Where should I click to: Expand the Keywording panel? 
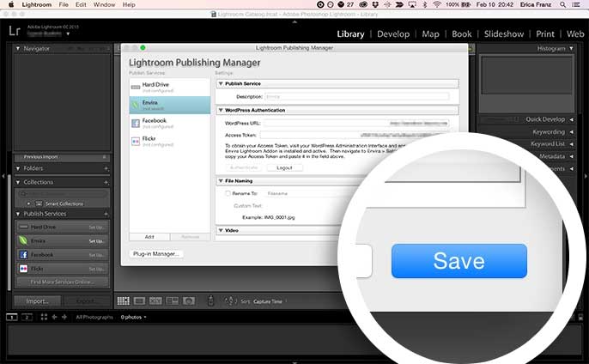tap(571, 132)
